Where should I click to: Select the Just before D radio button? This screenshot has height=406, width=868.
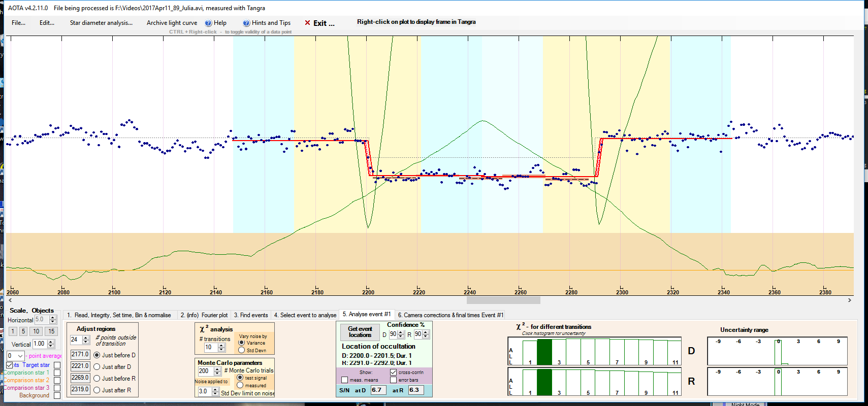coord(97,355)
